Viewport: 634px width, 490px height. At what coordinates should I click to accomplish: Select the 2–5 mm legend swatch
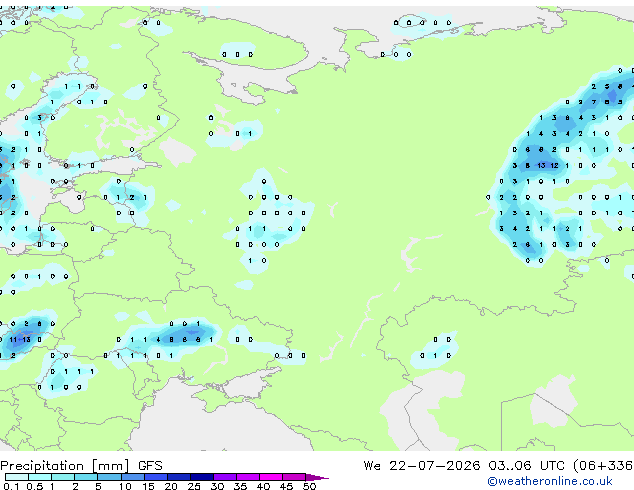pyautogui.click(x=86, y=477)
